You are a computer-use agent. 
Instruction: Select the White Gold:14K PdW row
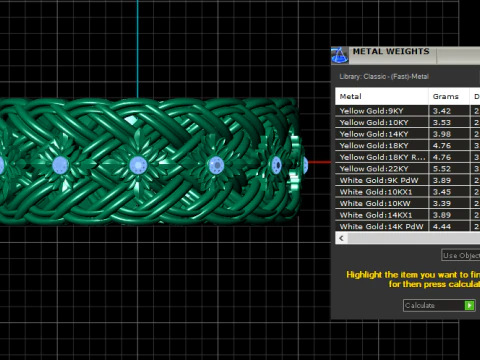click(x=407, y=226)
